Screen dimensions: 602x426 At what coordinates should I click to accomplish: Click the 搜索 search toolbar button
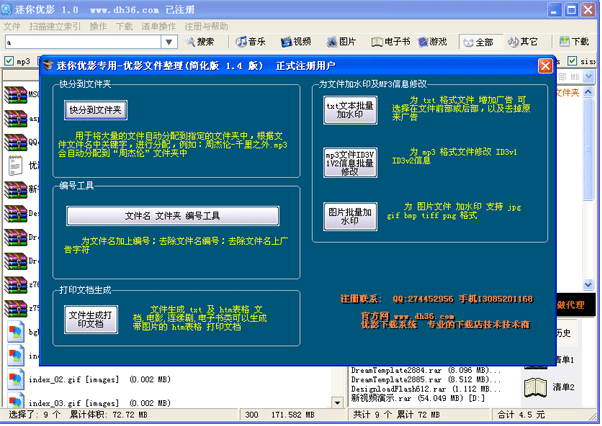pos(200,41)
